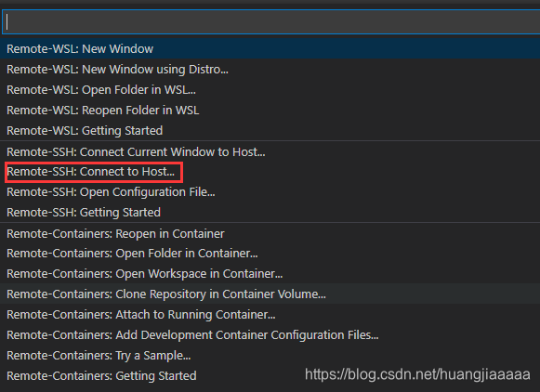The image size is (540, 392).
Task: Choose Add Development Container Configuration Files
Action: 270,334
